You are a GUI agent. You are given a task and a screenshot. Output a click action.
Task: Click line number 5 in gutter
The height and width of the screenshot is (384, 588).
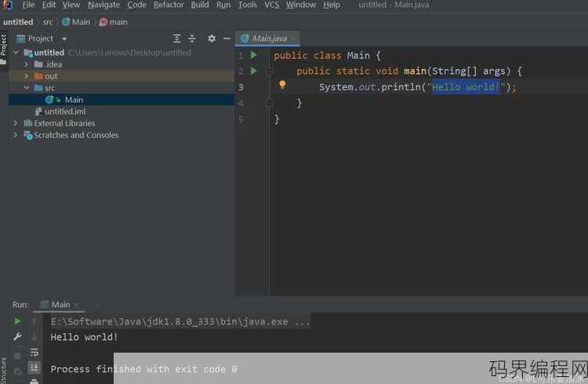241,119
